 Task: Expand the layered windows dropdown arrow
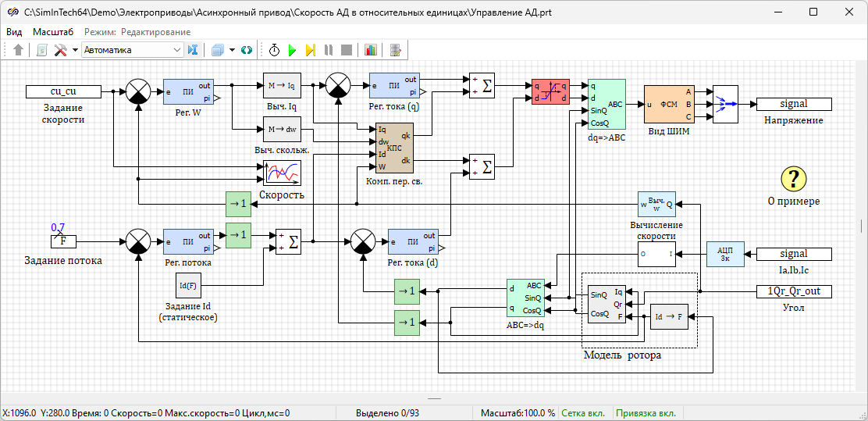click(x=232, y=50)
